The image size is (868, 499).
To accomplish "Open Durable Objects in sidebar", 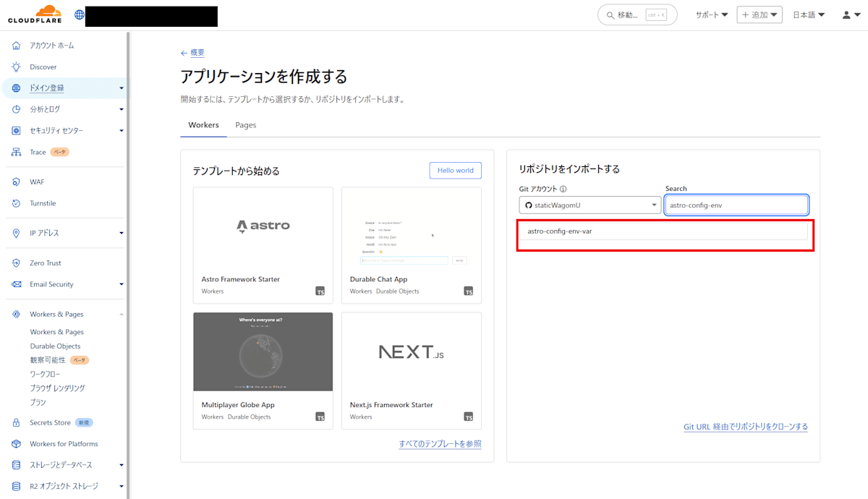I will pos(55,346).
